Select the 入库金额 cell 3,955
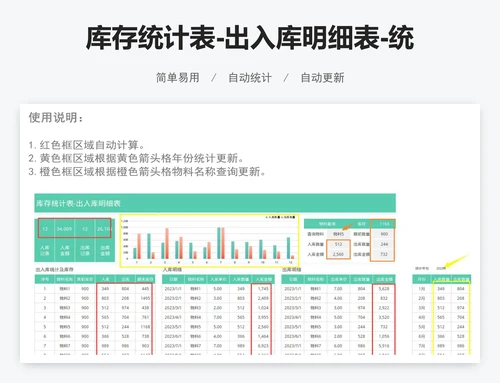Viewport: 500px width, 383px height. click(263, 317)
